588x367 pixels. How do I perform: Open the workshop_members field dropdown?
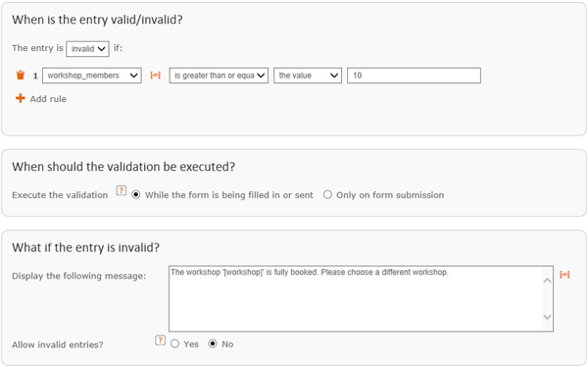coord(92,76)
